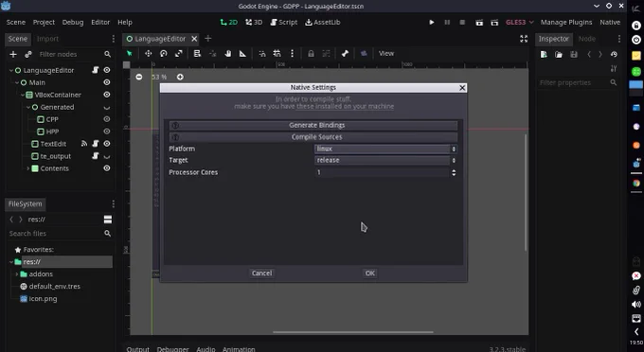Open signals icon on TextEdit node
The image size is (644, 352).
point(84,144)
